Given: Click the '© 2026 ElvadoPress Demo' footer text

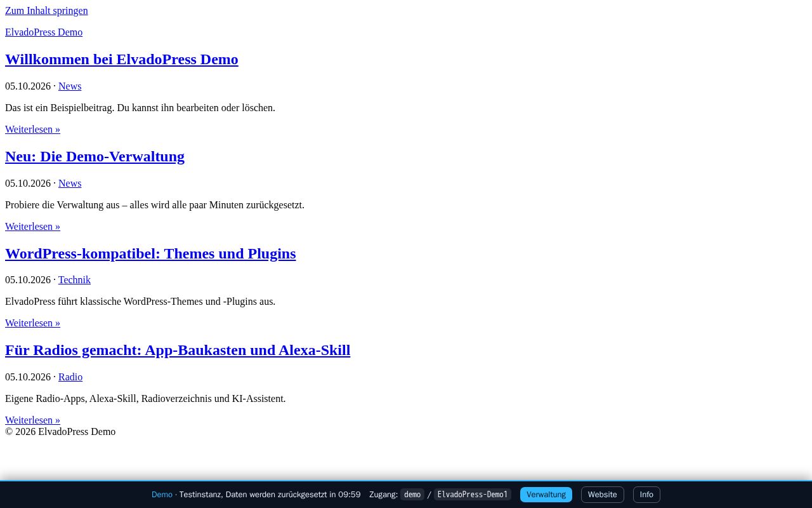Looking at the screenshot, I should (x=60, y=432).
